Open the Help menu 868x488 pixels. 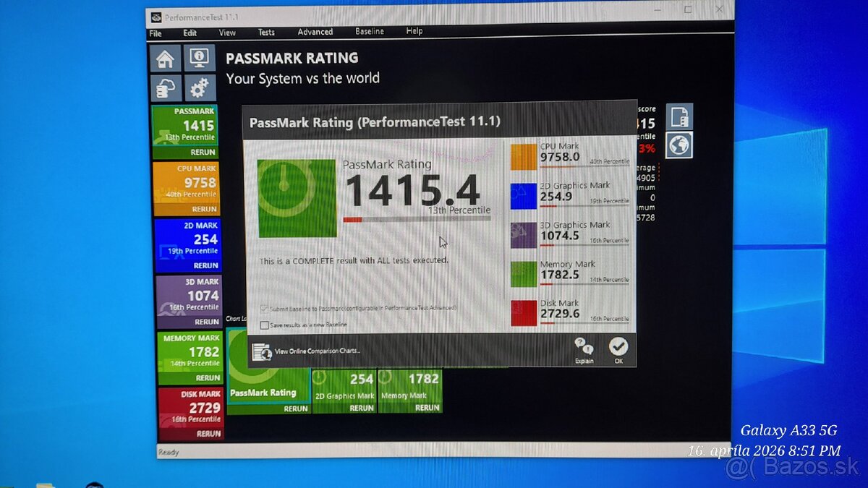coord(414,32)
